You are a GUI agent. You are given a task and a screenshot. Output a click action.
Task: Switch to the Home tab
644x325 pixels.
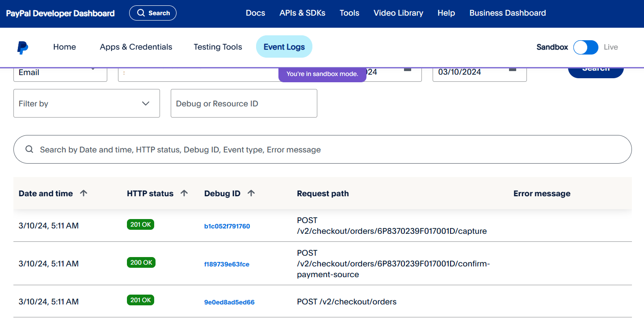(64, 47)
